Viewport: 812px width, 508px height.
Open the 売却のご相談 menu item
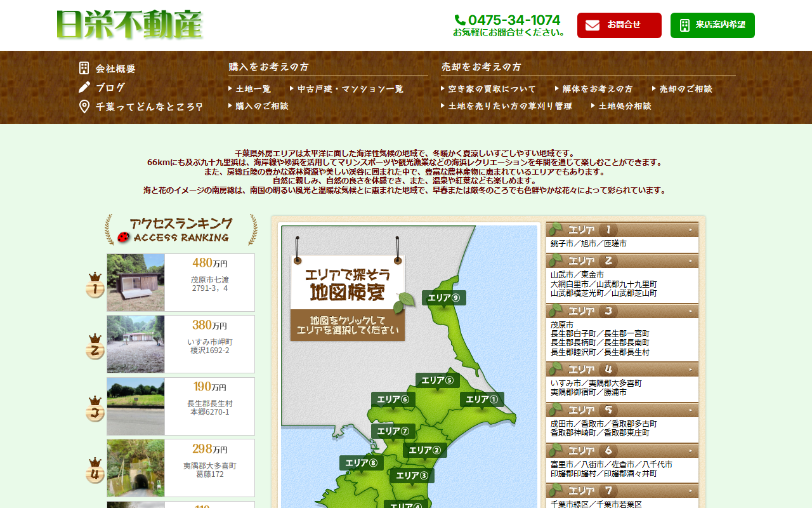[x=683, y=89]
